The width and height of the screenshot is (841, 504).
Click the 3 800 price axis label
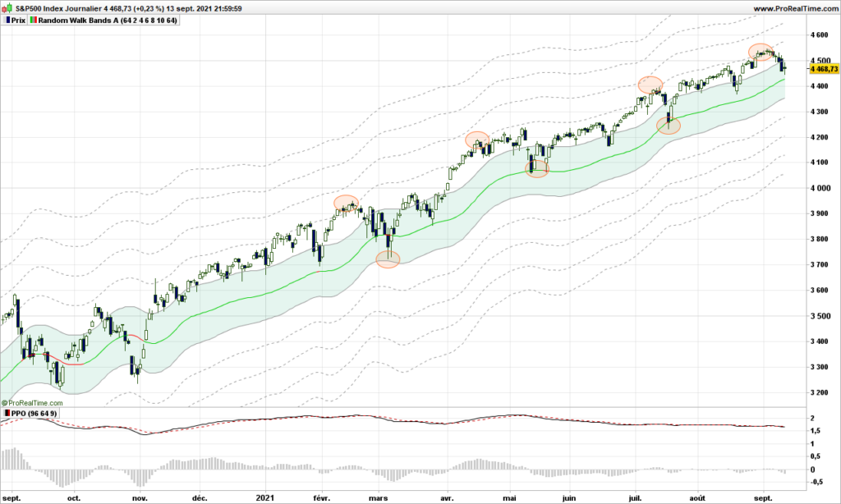tap(820, 239)
